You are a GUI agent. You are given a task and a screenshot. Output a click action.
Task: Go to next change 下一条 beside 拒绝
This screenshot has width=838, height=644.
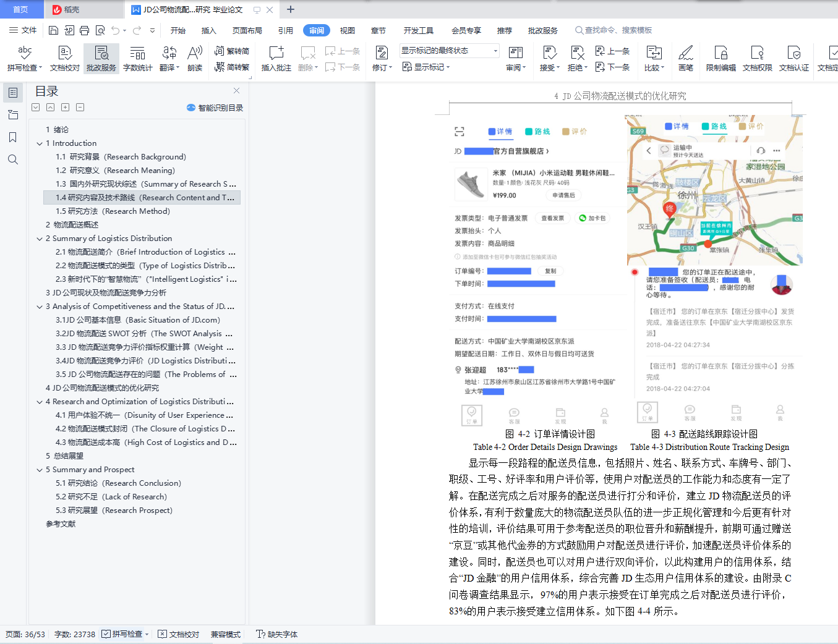pos(612,67)
